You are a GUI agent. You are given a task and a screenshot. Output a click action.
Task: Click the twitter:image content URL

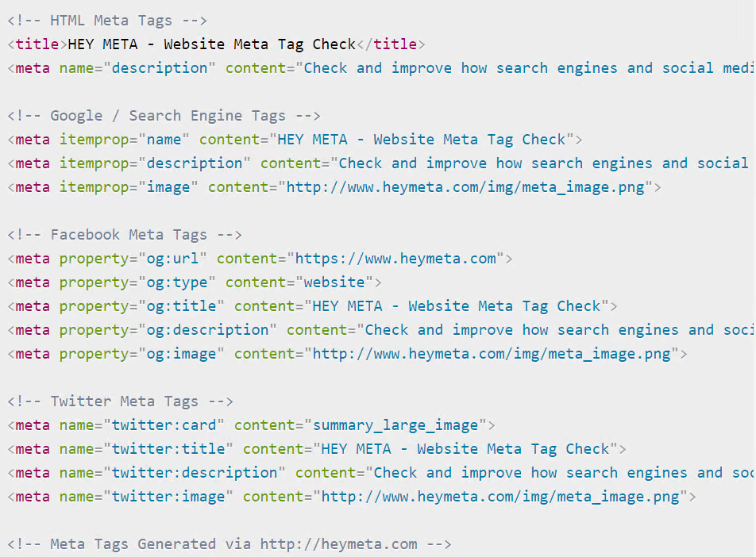tap(500, 497)
